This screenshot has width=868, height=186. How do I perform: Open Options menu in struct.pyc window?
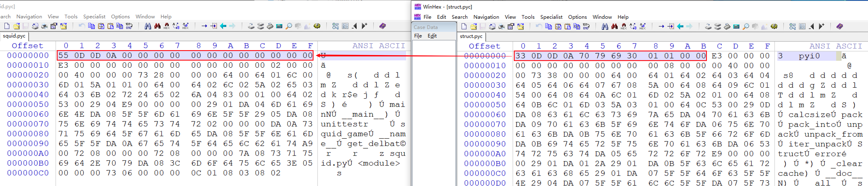[577, 17]
